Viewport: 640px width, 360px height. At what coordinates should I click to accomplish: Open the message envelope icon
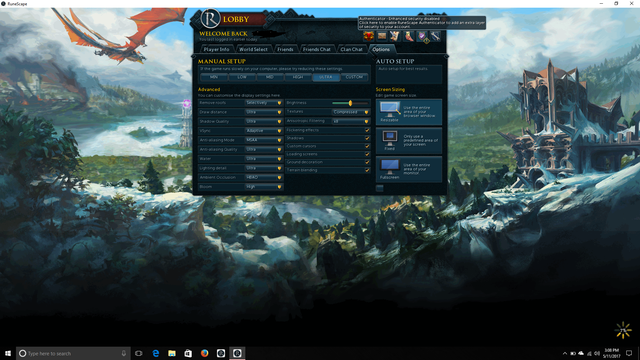click(x=382, y=36)
